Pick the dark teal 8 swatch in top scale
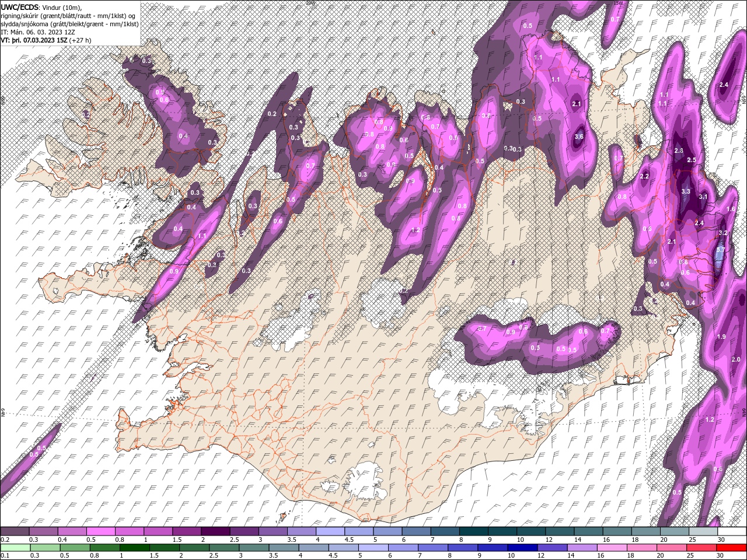The height and width of the screenshot is (560, 747). coord(474,531)
